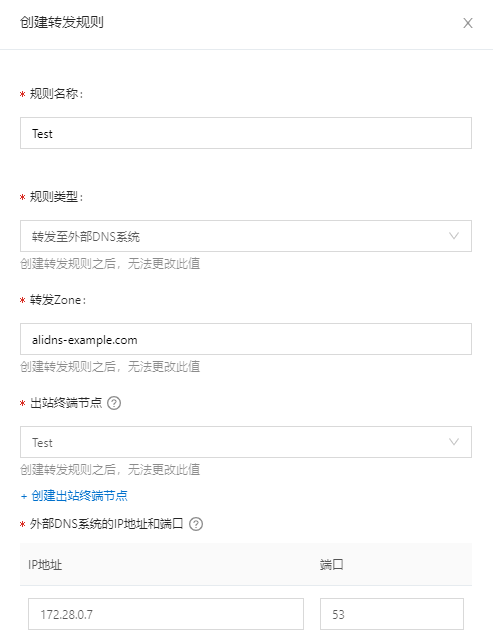Screen dimensions: 493x642
Task: Click the 创建出站终端节点 link text
Action: [79, 496]
